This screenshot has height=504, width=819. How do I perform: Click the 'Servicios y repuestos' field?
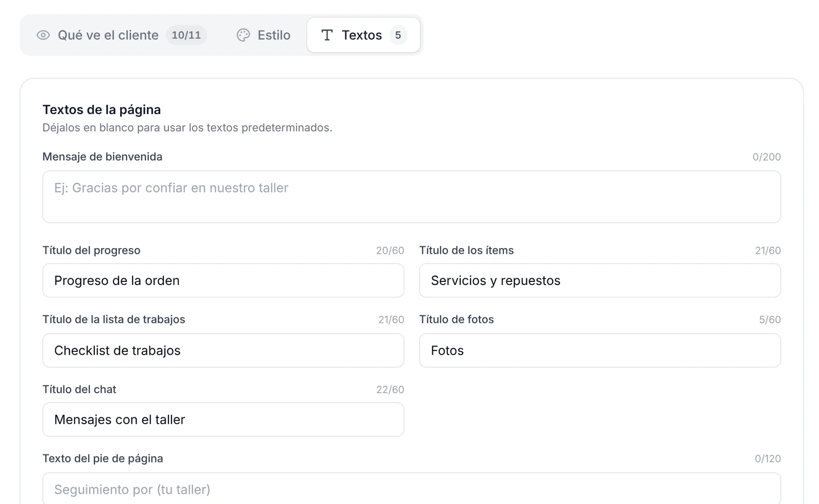click(600, 280)
